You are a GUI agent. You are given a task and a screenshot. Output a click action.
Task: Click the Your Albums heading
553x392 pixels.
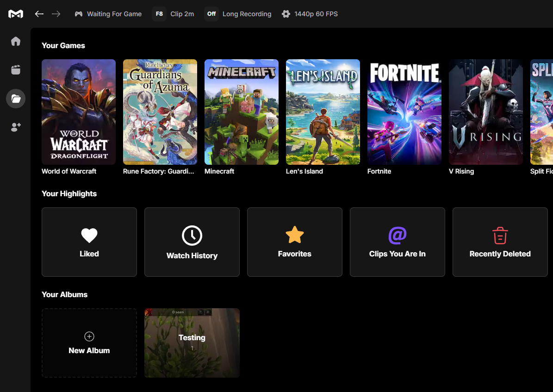pyautogui.click(x=64, y=295)
